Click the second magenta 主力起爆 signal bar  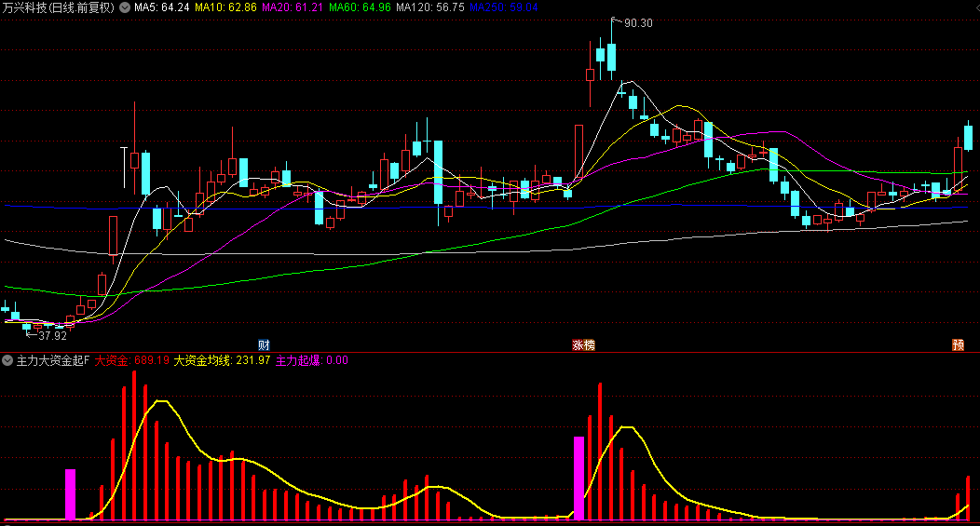click(x=578, y=479)
